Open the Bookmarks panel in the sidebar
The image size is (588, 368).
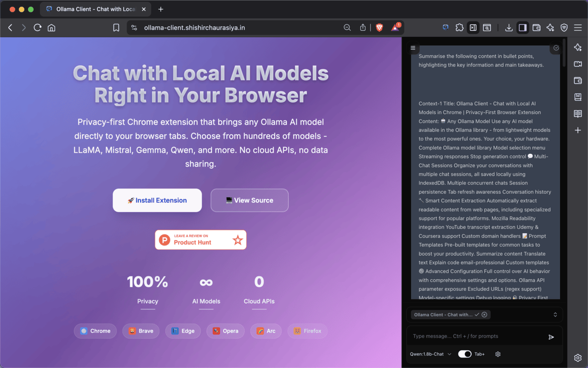pos(577,97)
